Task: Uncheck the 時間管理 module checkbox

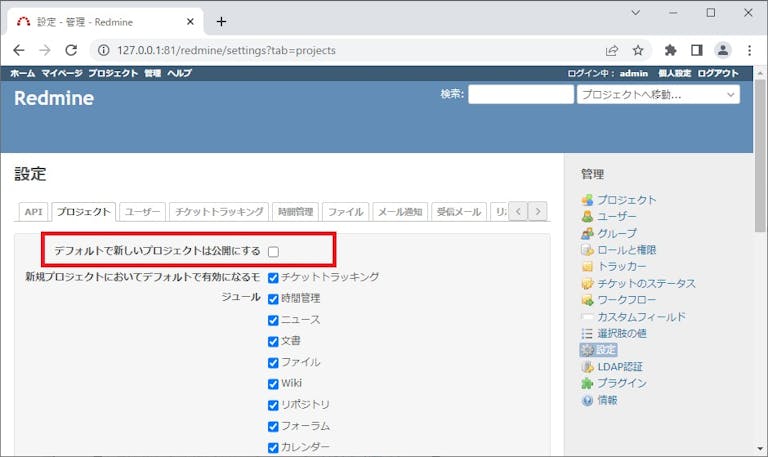Action: point(273,299)
